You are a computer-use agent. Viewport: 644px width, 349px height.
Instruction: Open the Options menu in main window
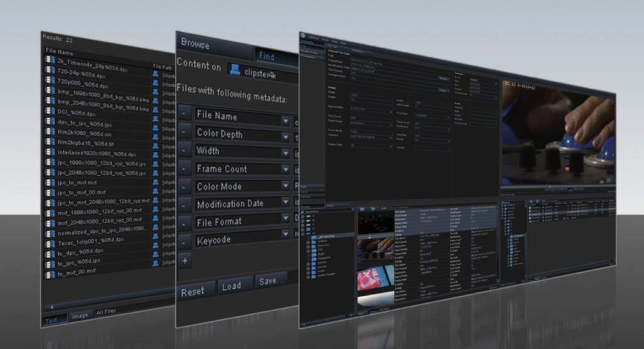(x=314, y=38)
